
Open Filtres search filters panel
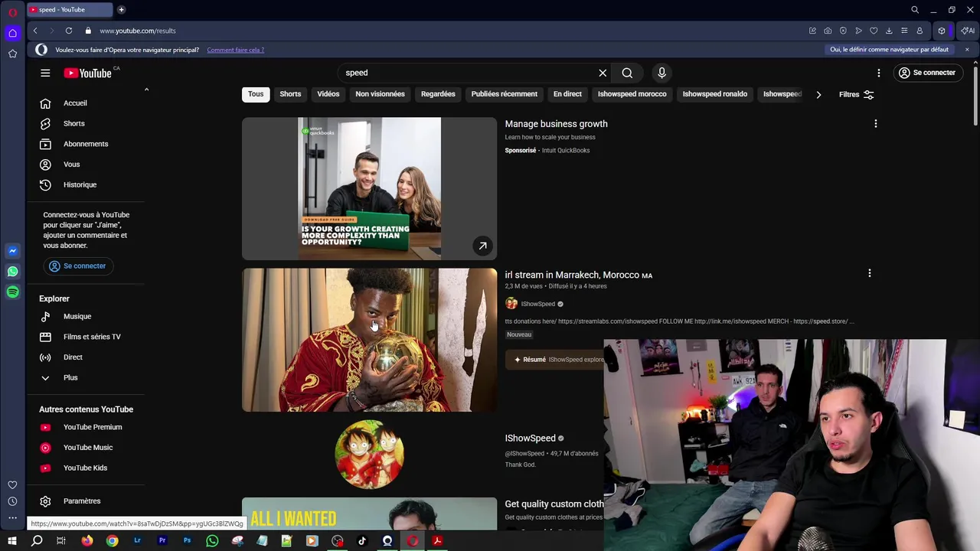(856, 94)
